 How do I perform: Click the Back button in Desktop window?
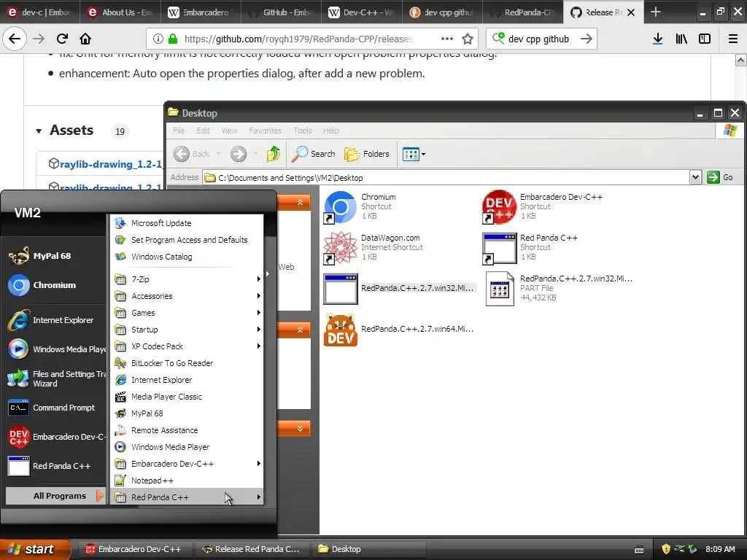tap(192, 154)
